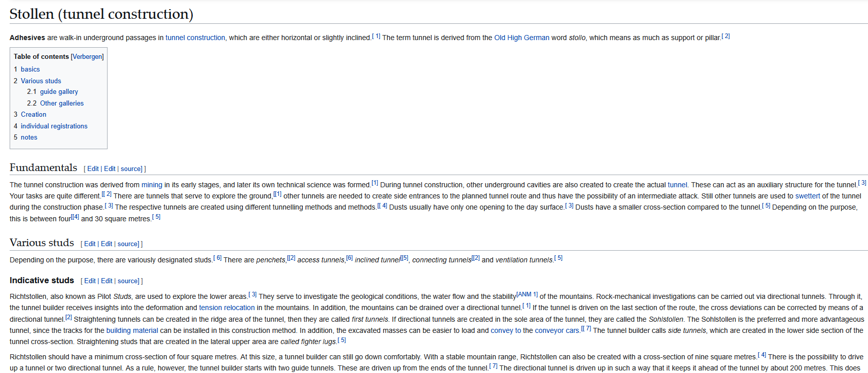Click the 'swettert' link
868x373 pixels.
tap(808, 196)
